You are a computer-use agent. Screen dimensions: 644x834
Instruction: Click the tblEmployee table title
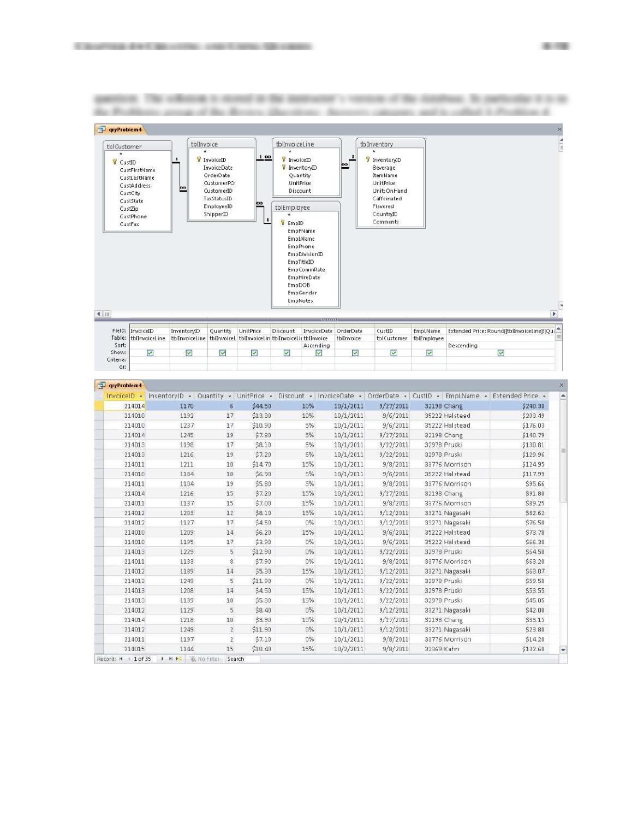coord(292,208)
